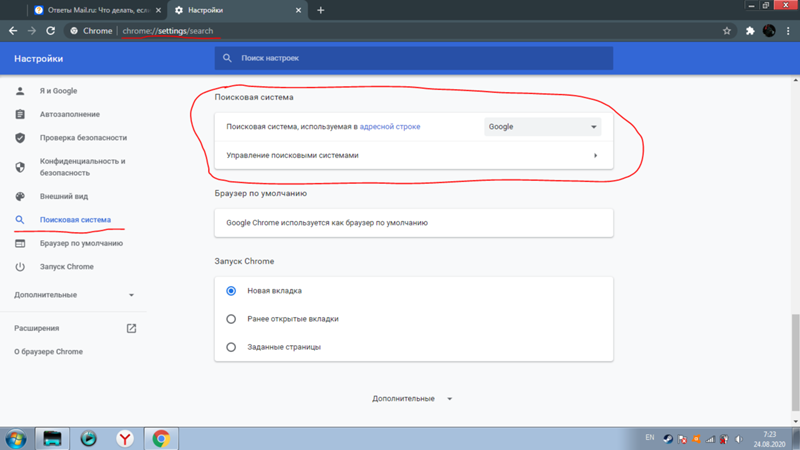This screenshot has height=450, width=800.
Task: Click the address bar URL
Action: [168, 31]
